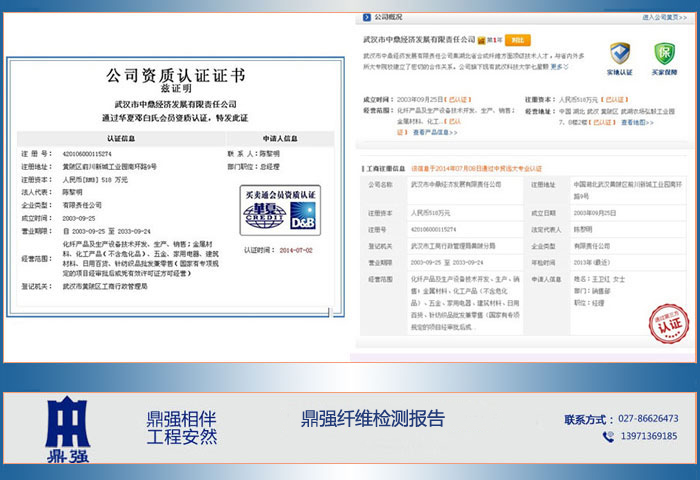Select the 工商注册信息 section header
The image size is (700, 480).
tap(386, 170)
